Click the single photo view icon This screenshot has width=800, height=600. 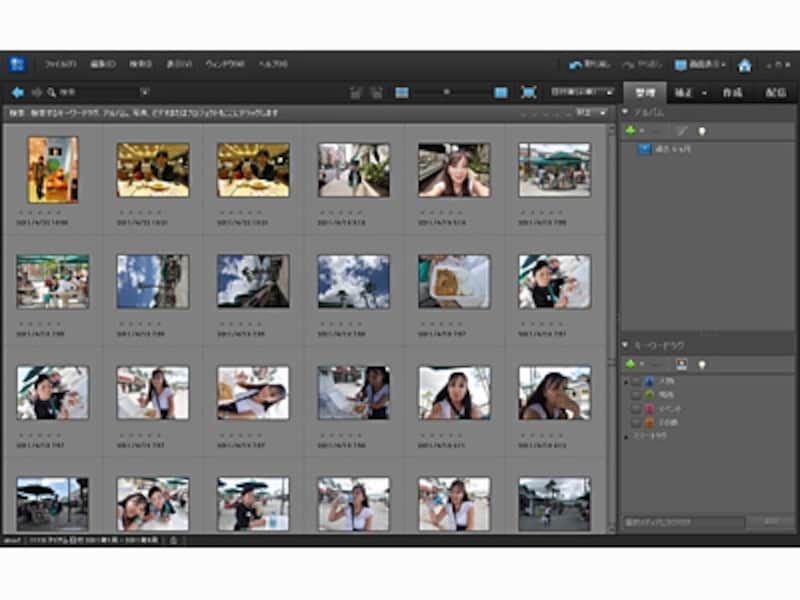coord(501,92)
